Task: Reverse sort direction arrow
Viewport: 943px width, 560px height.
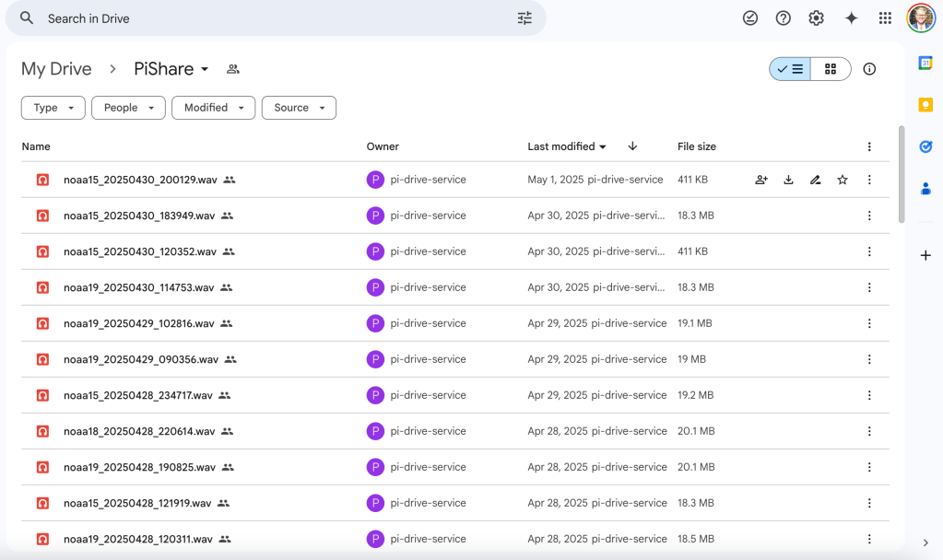Action: (632, 146)
